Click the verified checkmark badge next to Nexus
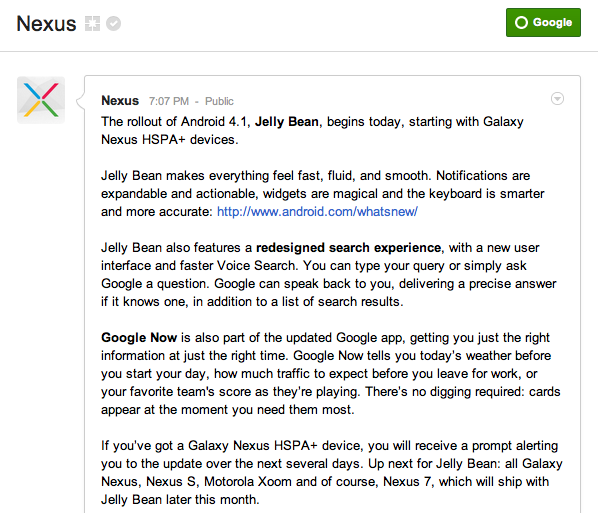This screenshot has height=513, width=598. click(113, 24)
